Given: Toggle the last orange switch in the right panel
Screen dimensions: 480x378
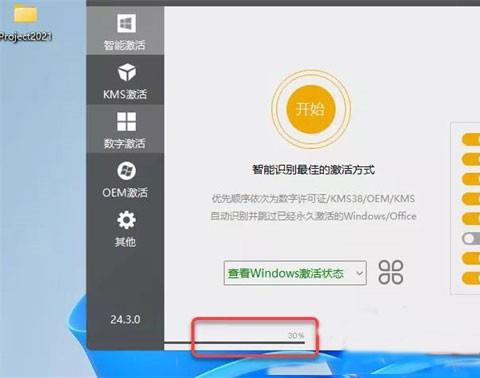Looking at the screenshot, I should pyautogui.click(x=471, y=278).
